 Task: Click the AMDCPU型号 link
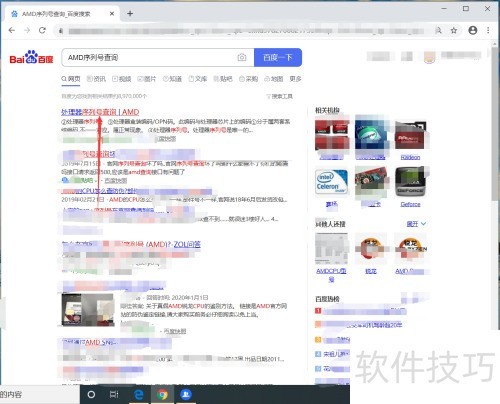click(331, 275)
